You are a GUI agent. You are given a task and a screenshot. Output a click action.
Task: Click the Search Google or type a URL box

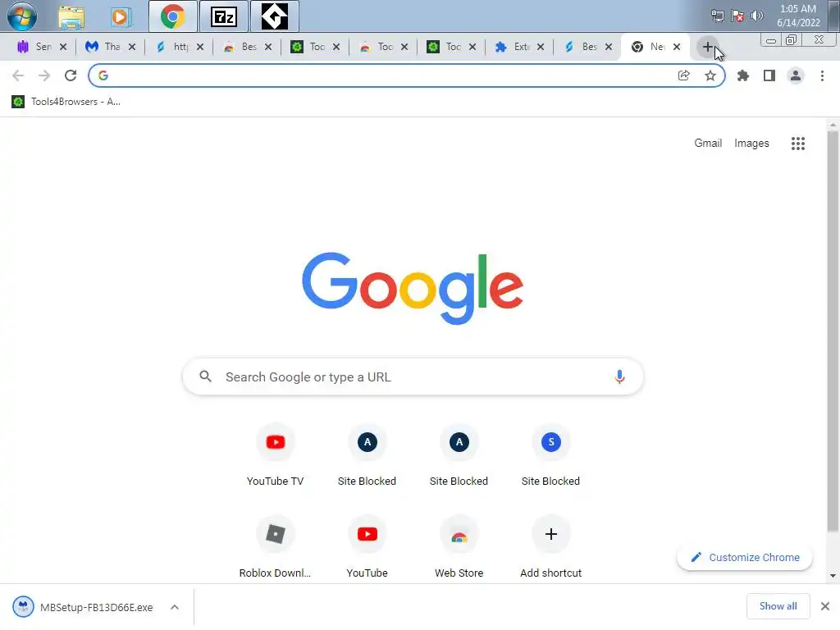413,377
